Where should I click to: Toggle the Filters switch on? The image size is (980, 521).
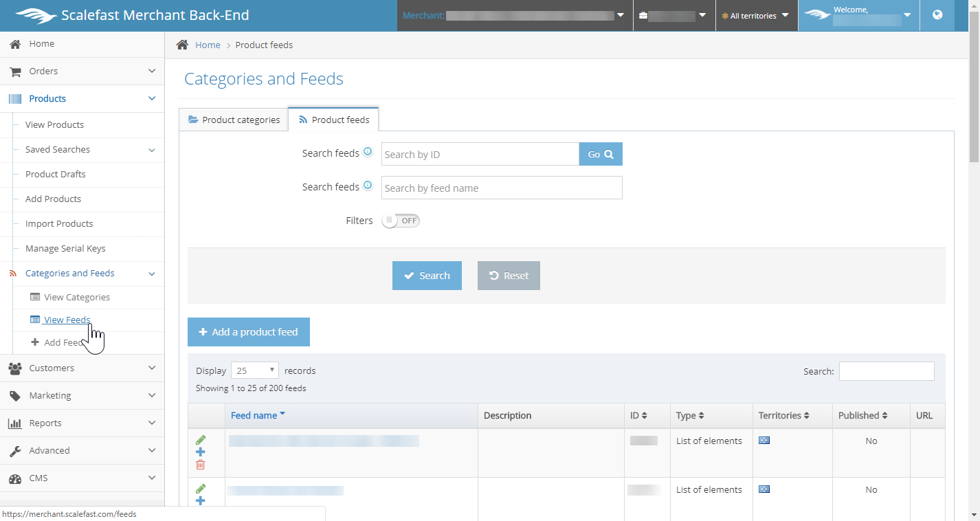coord(401,221)
